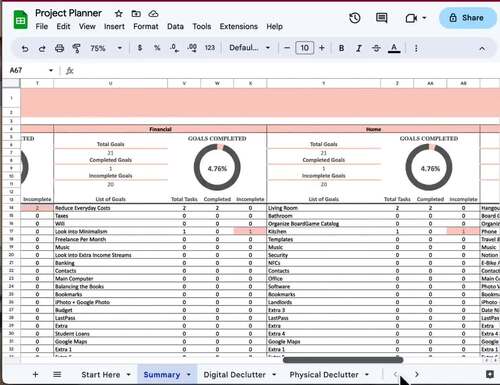Start a video call with camera icon

(x=411, y=18)
